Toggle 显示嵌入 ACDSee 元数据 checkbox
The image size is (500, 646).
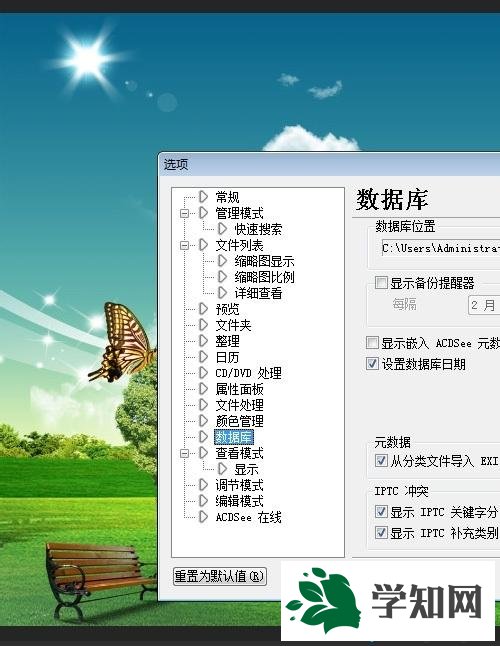pyautogui.click(x=372, y=342)
